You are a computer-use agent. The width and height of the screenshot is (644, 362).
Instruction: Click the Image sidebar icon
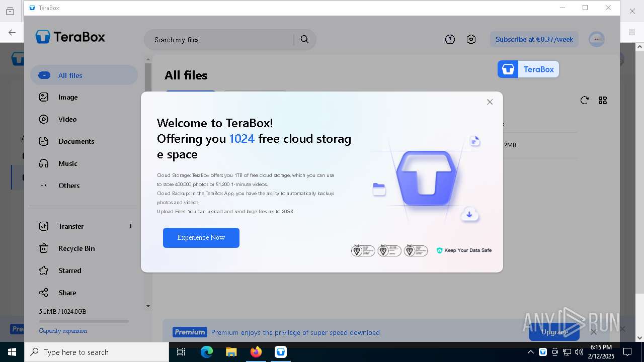[x=44, y=97]
